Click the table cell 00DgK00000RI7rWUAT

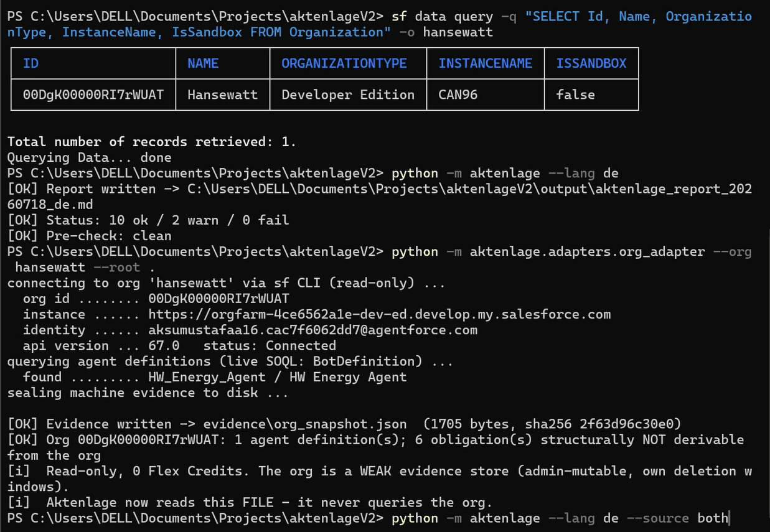[x=93, y=95]
